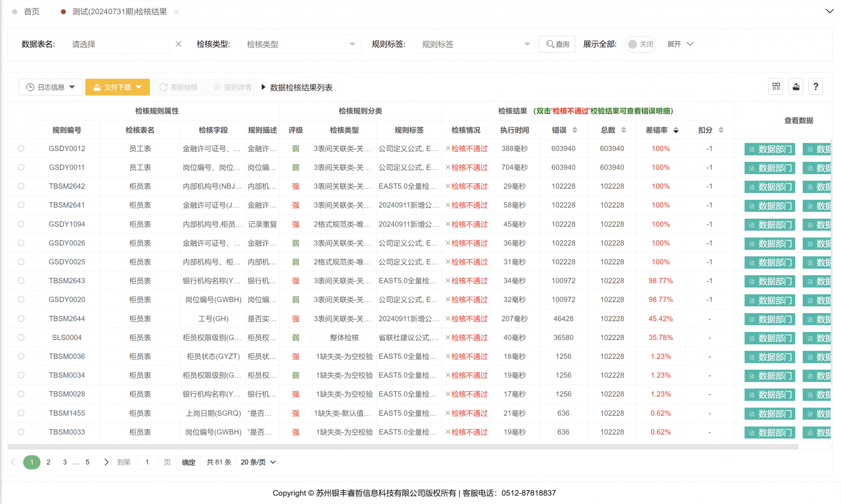The width and height of the screenshot is (841, 504).
Task: Click the question mark help icon
Action: pos(815,87)
